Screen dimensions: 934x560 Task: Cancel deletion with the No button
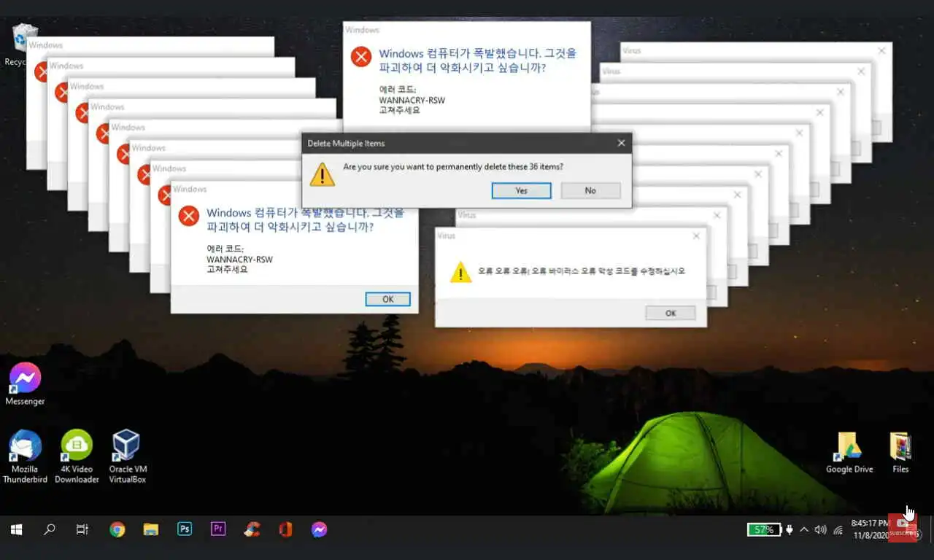(590, 190)
